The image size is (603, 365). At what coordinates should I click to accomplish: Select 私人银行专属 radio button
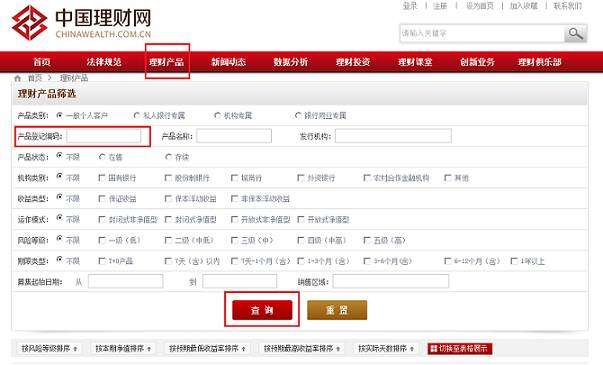tap(137, 115)
